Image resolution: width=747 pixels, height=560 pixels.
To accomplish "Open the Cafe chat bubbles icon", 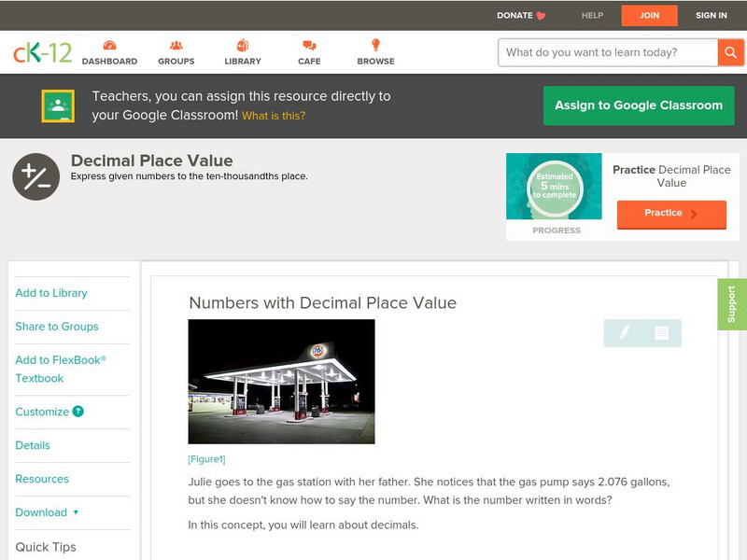I will pos(309,45).
